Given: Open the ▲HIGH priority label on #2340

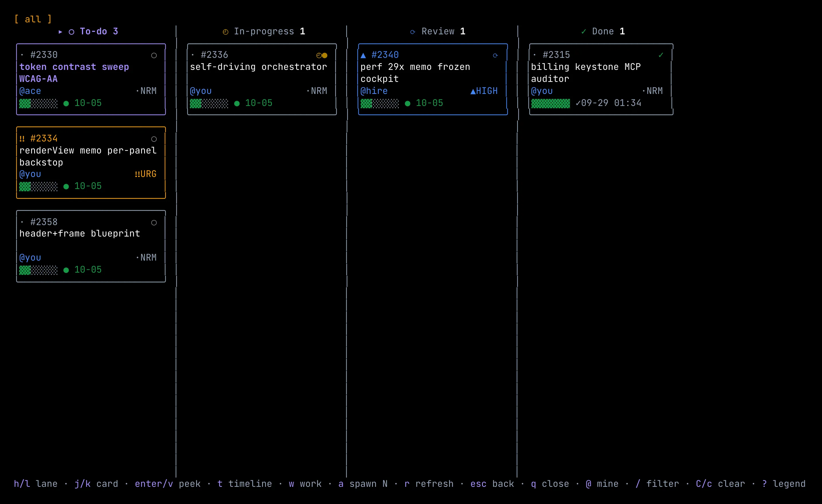Looking at the screenshot, I should click(x=484, y=91).
